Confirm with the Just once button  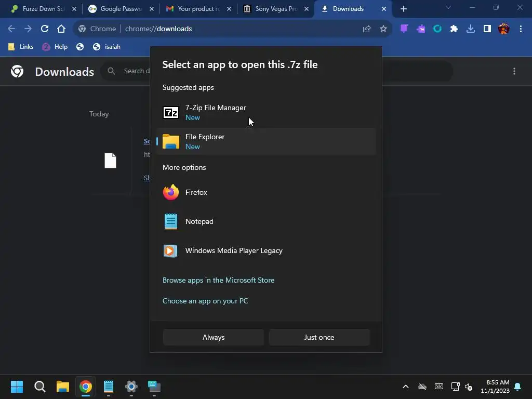pos(319,337)
